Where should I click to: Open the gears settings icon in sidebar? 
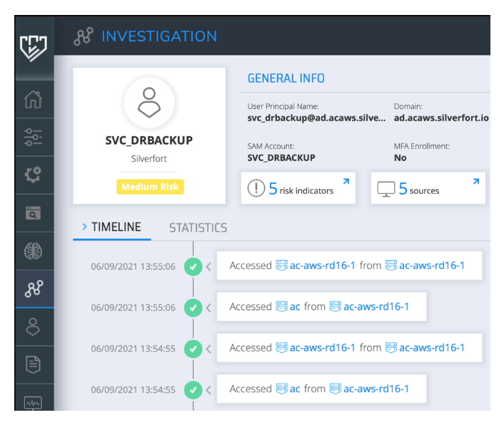click(x=34, y=175)
